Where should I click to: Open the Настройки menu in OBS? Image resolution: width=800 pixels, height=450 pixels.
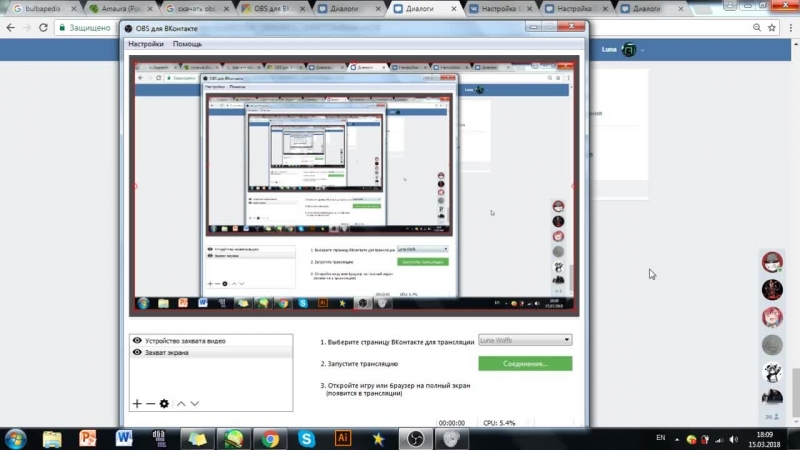pyautogui.click(x=146, y=44)
